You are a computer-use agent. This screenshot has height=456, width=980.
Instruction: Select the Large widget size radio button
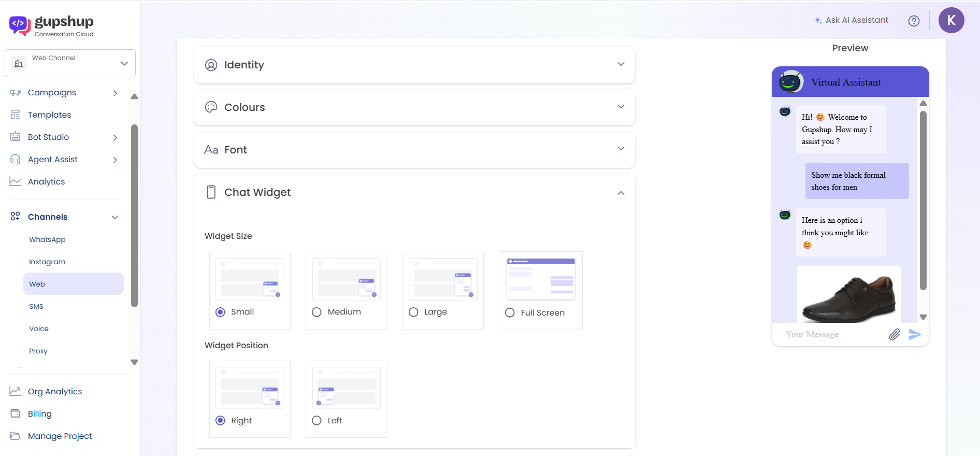coord(413,312)
